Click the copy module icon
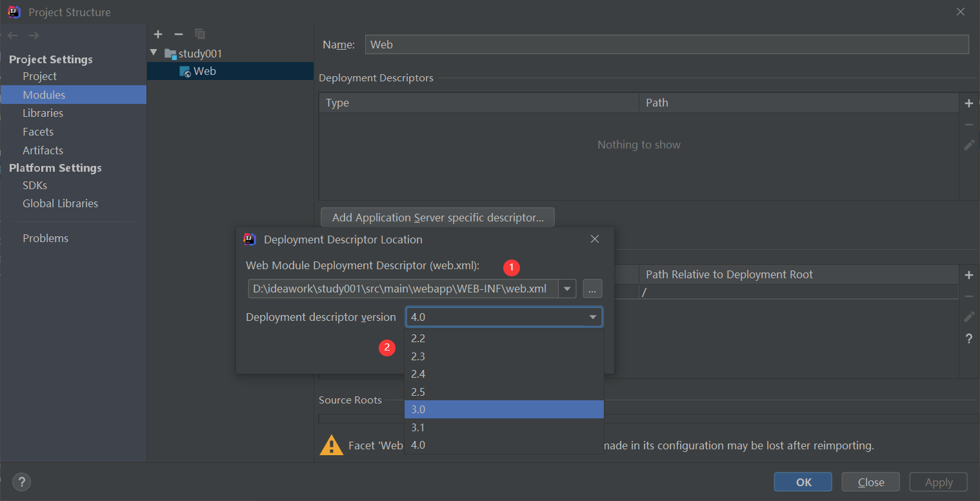 point(200,34)
